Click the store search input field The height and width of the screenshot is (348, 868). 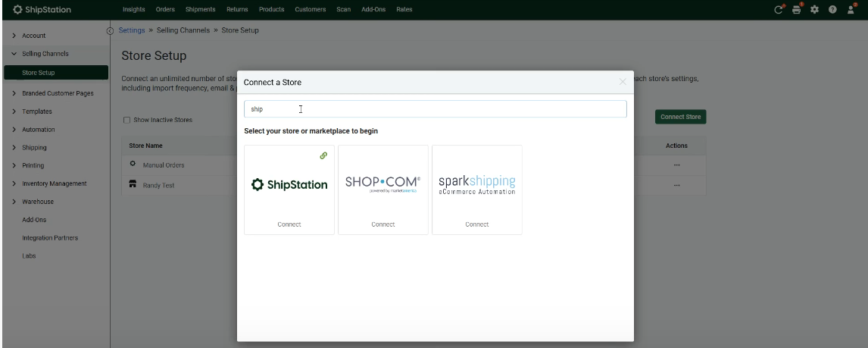pyautogui.click(x=435, y=109)
